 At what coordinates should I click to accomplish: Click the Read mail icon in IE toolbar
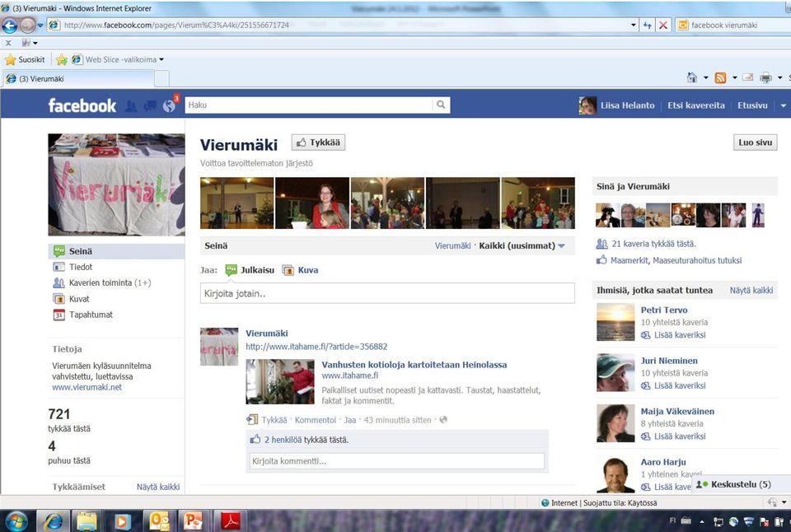[x=747, y=77]
